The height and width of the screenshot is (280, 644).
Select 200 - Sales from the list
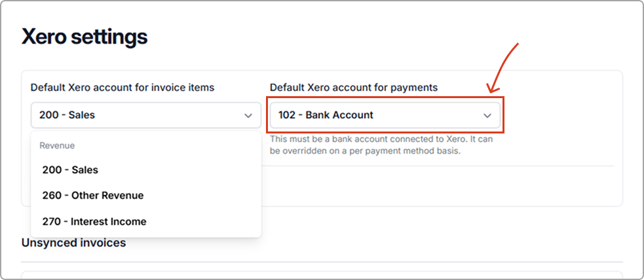point(70,169)
